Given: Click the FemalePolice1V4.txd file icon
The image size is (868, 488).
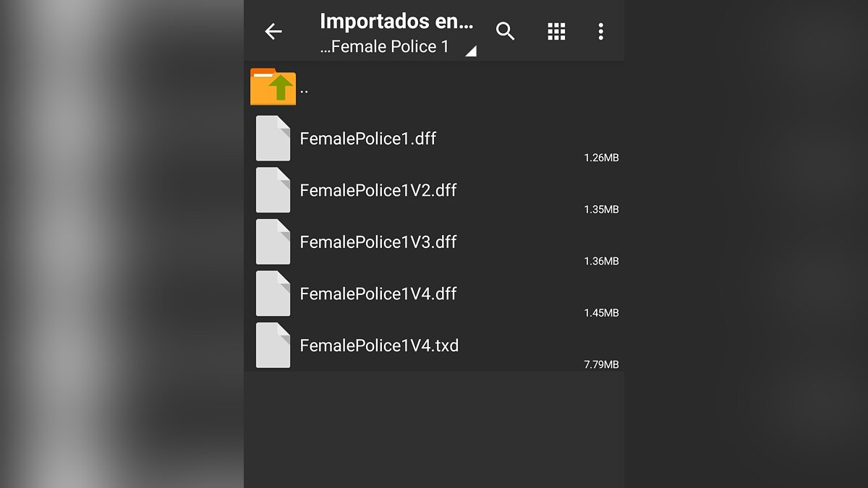Looking at the screenshot, I should pyautogui.click(x=273, y=346).
